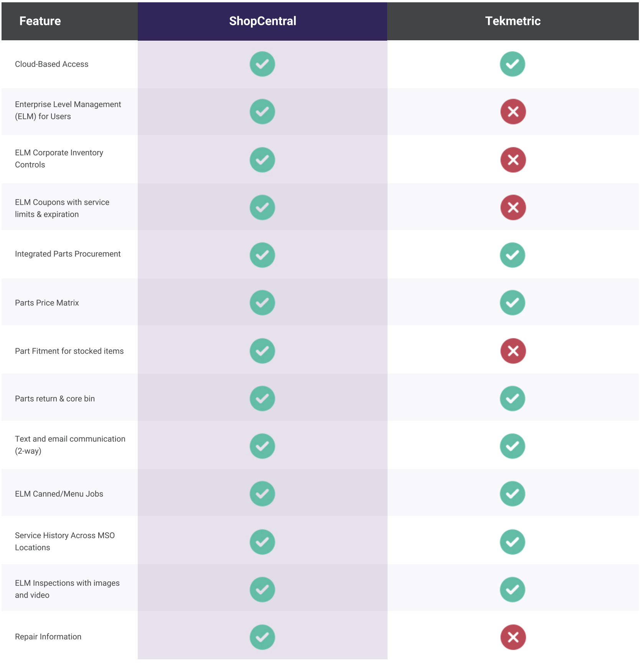
Task: Click the Cloud-Based Access feature label
Action: coord(52,64)
